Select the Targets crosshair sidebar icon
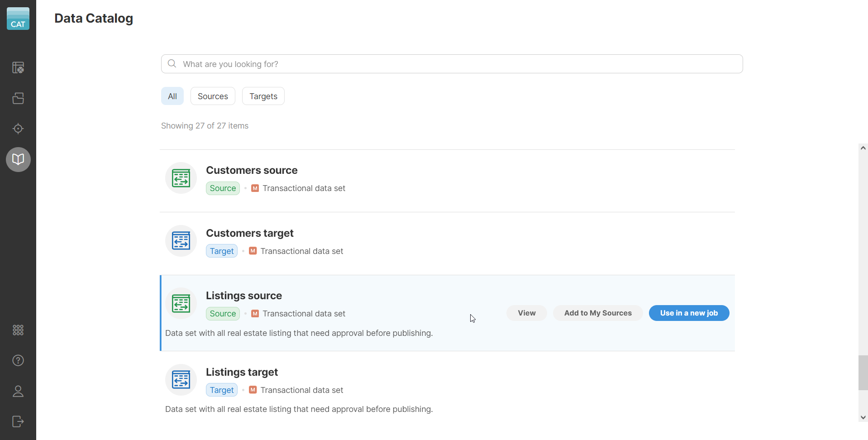Image resolution: width=868 pixels, height=440 pixels. (x=18, y=129)
